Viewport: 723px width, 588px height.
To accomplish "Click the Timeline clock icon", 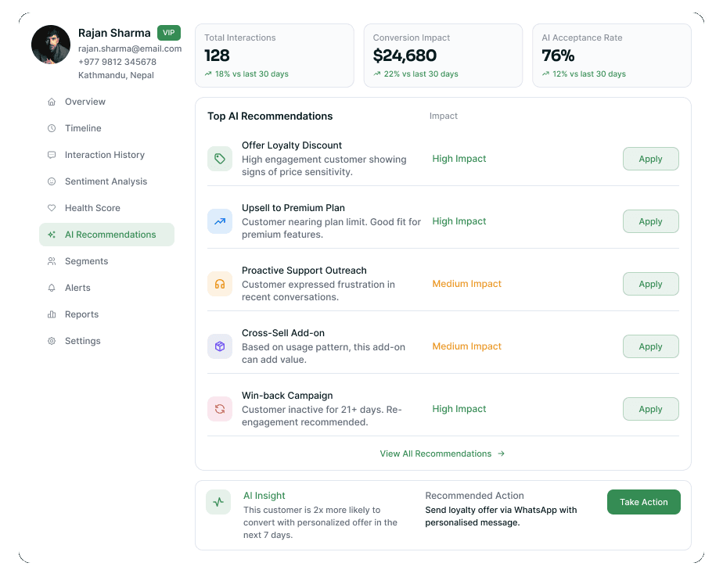I will (x=52, y=128).
